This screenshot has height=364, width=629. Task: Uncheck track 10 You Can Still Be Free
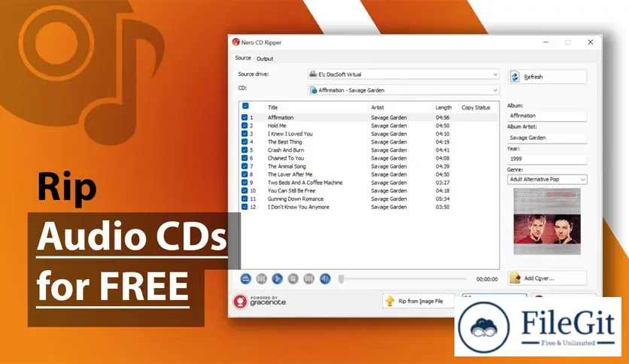tap(245, 190)
